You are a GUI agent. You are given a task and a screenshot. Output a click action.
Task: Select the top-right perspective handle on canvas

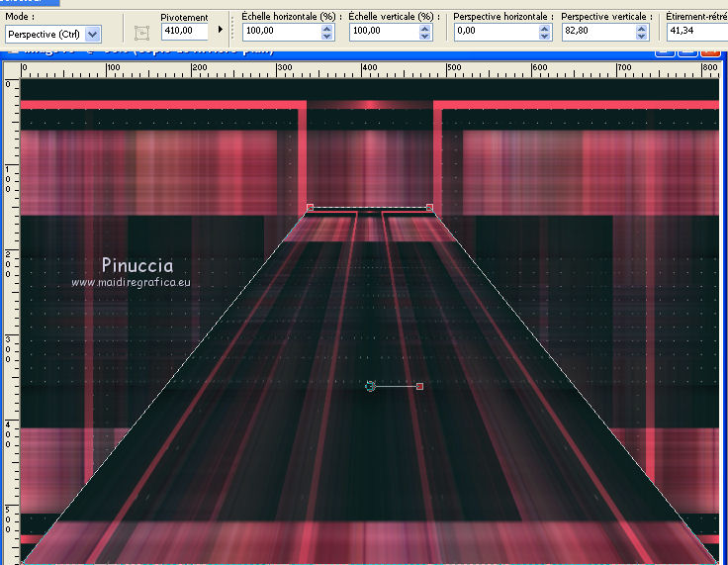[429, 207]
